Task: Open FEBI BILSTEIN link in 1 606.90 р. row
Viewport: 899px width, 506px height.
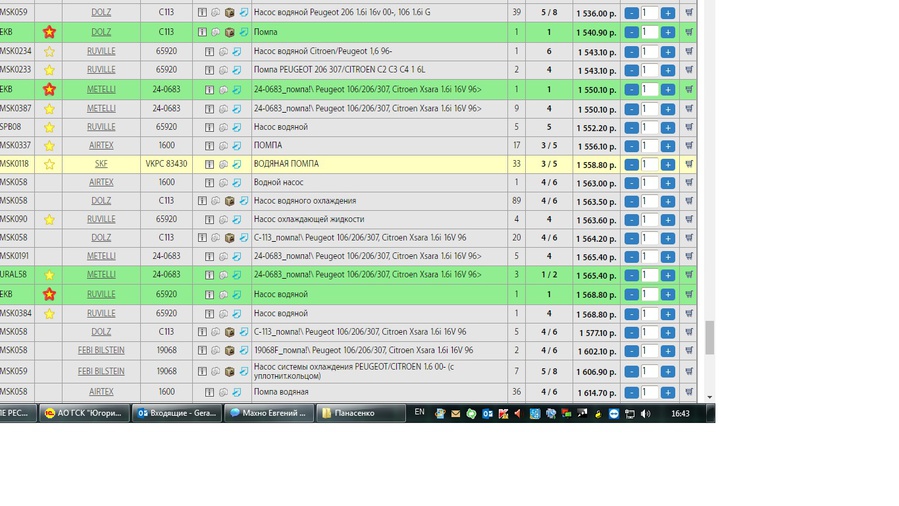Action: click(x=101, y=371)
